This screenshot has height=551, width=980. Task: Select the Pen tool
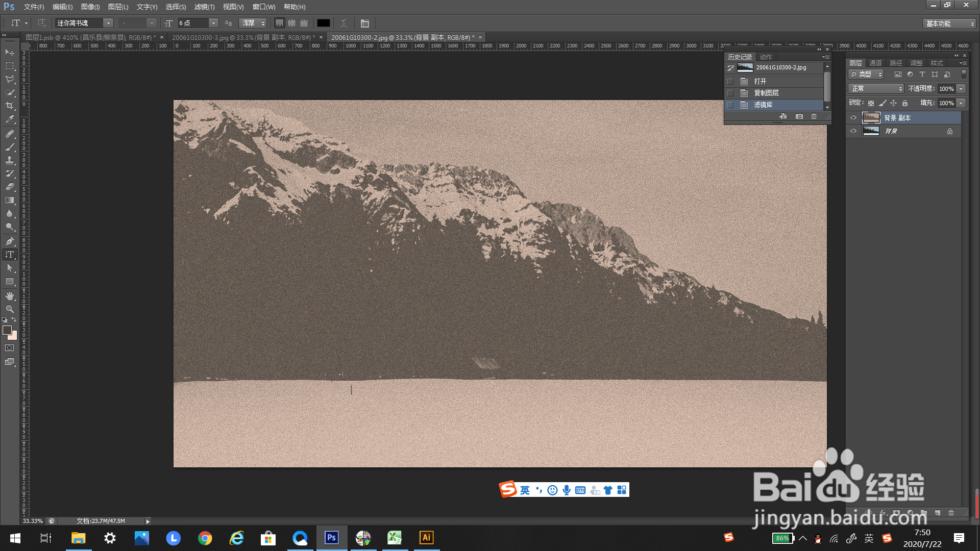pos(10,241)
